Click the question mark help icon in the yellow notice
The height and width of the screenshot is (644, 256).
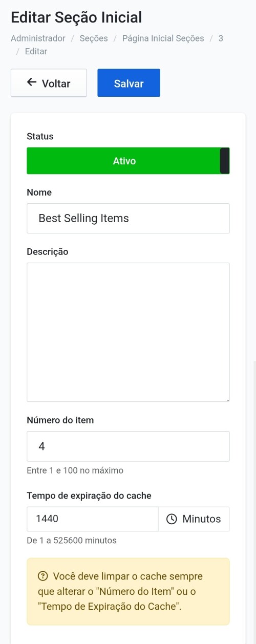(43, 576)
